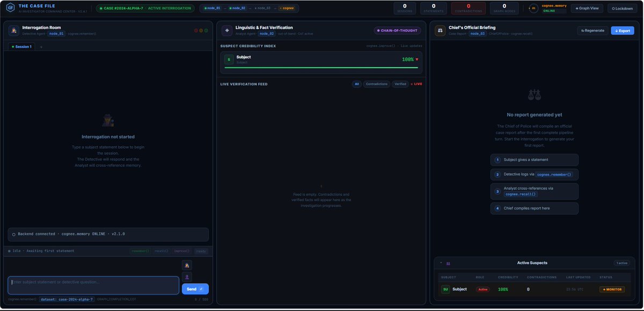Select the subject role icon above Send
Viewport: 644px width, 311px height.
point(187,277)
